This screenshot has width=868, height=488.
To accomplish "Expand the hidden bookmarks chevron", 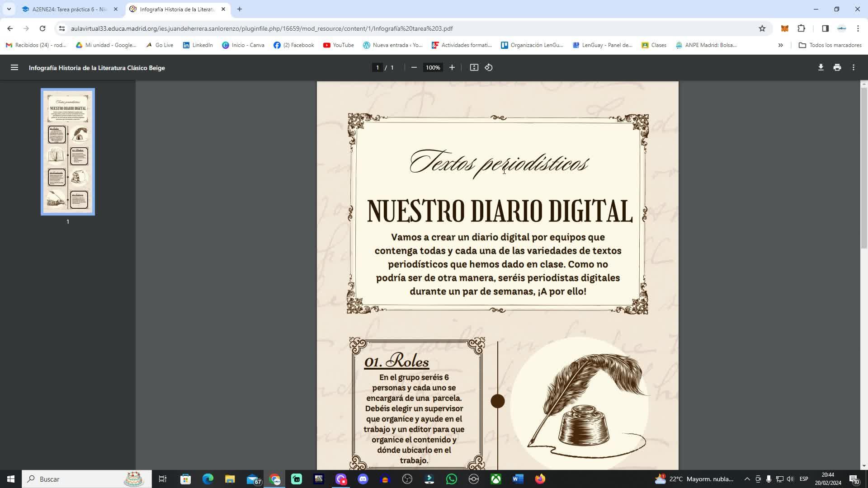I will [x=780, y=45].
